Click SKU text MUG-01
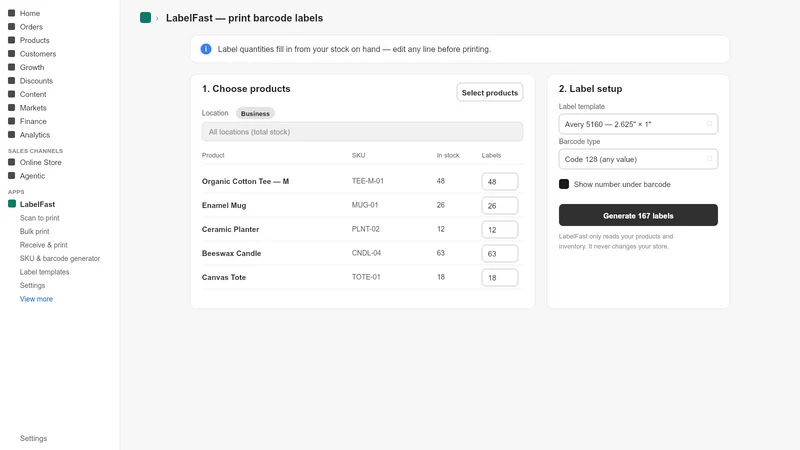This screenshot has height=450, width=800. (365, 205)
